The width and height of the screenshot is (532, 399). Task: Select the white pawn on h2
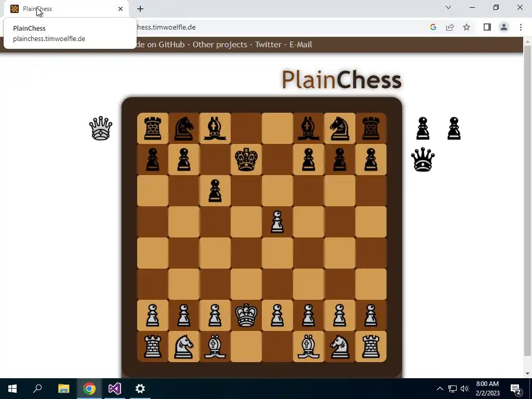tap(371, 315)
